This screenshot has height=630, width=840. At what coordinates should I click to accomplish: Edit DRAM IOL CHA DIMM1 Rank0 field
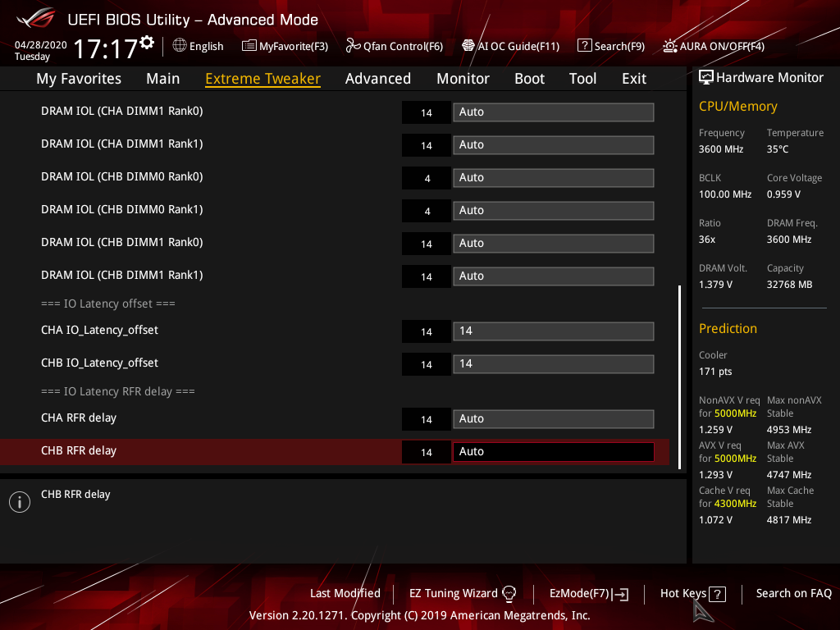[x=554, y=112]
